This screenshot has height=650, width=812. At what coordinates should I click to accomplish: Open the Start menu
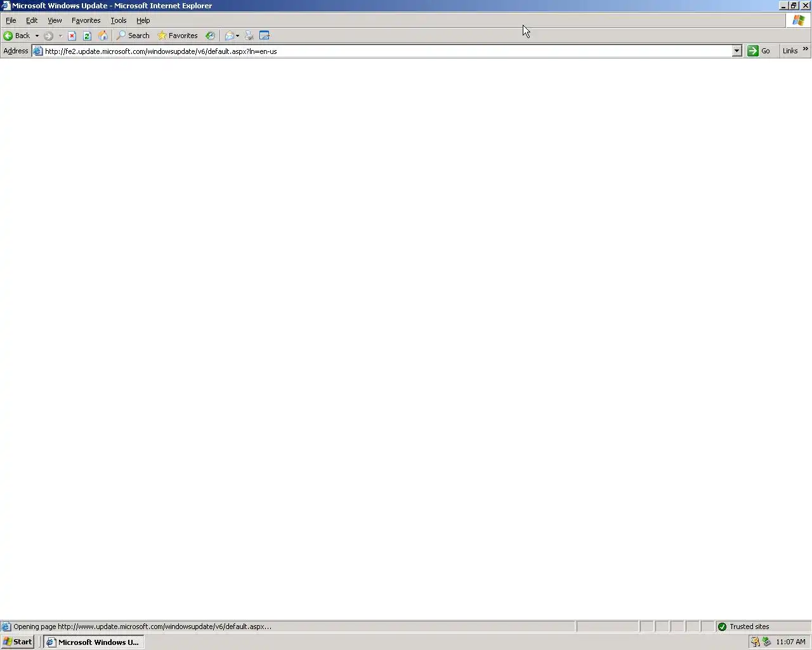(18, 642)
